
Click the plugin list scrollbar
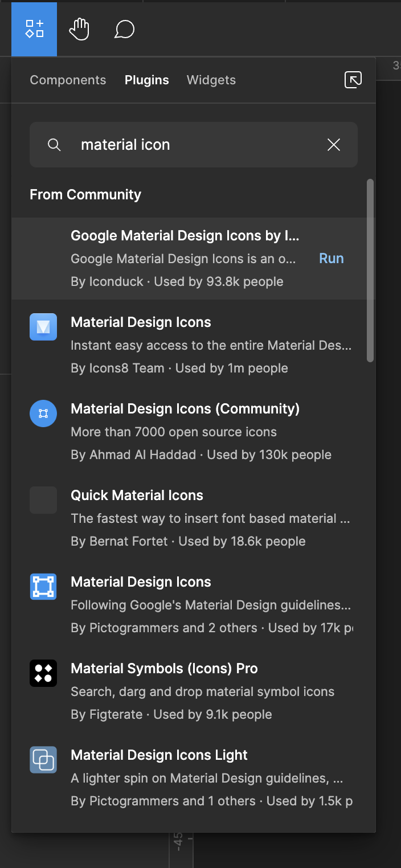370,271
